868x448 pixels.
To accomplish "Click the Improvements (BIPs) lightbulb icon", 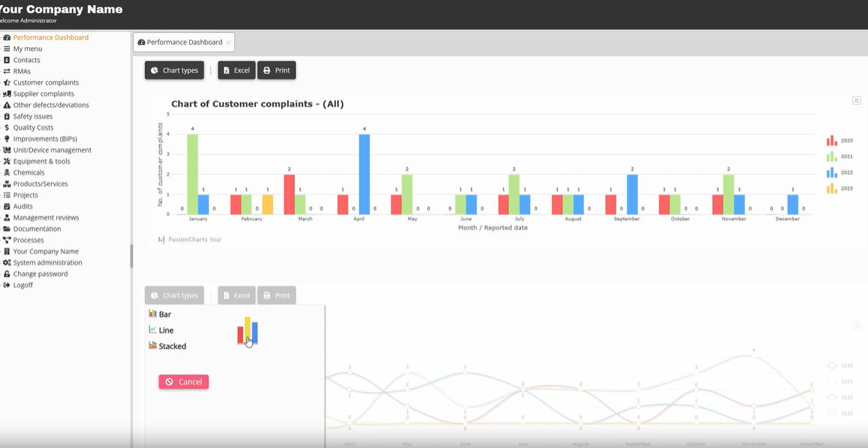I will coord(7,139).
